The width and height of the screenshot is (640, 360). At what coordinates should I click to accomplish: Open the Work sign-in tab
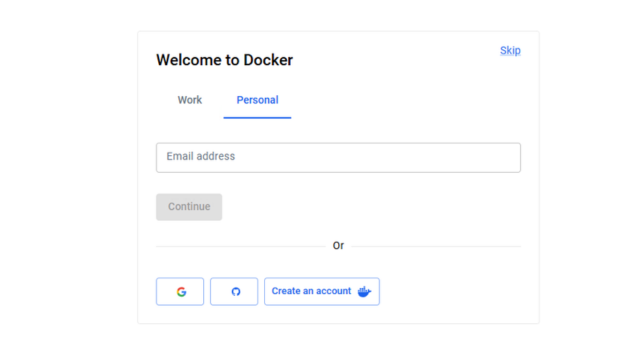190,100
